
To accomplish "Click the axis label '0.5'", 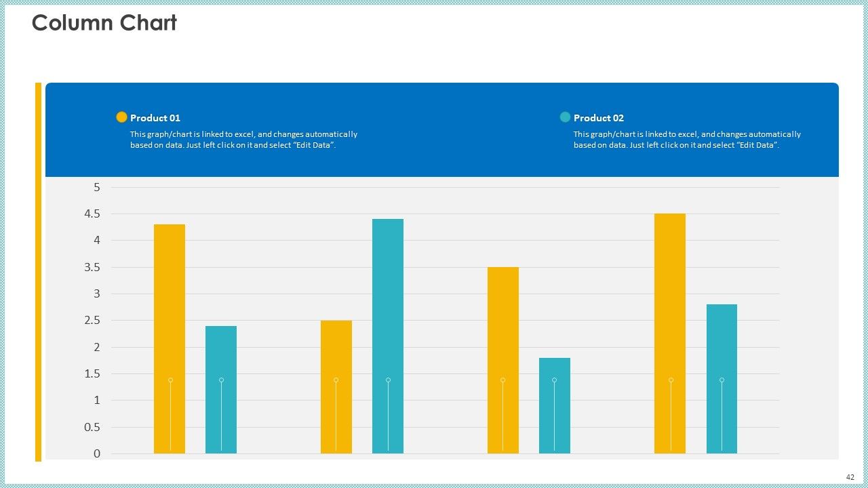I will [92, 427].
